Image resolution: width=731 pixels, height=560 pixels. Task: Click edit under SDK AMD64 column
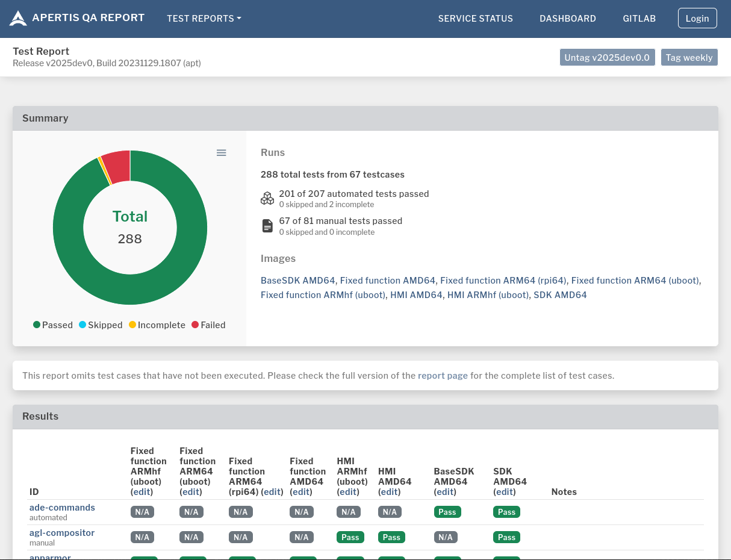coord(505,492)
